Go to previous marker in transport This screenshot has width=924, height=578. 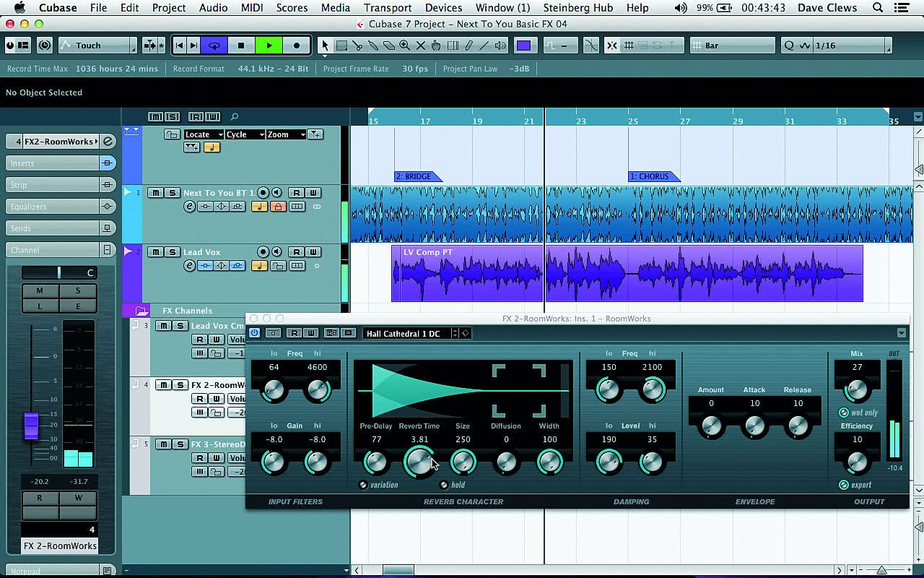(x=180, y=46)
